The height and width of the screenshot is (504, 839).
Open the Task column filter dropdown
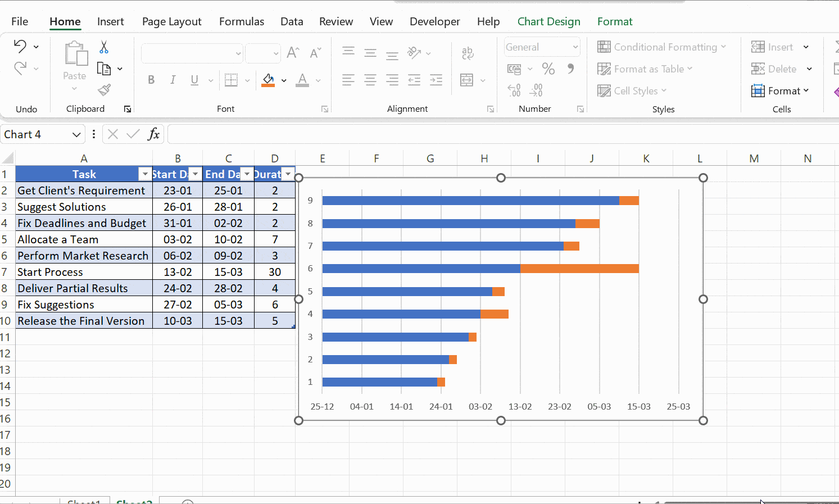click(145, 174)
